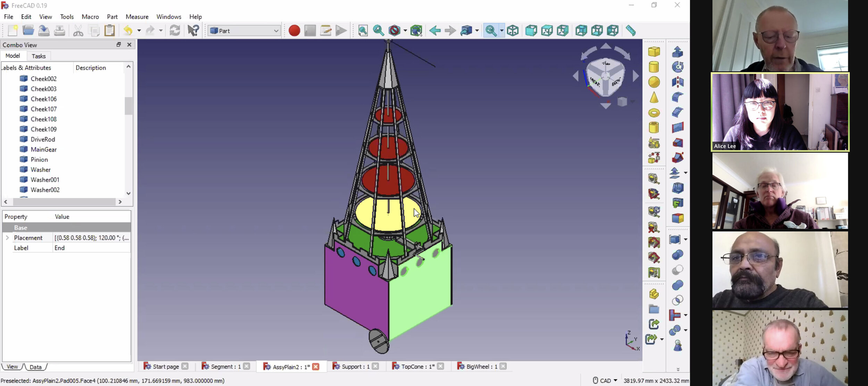Switch to the Data property tab
868x386 pixels.
[35, 367]
